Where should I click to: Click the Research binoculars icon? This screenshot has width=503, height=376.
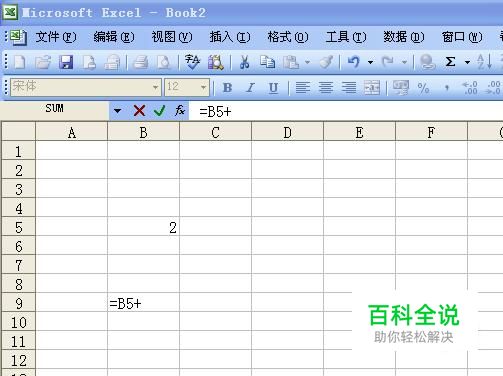point(215,62)
